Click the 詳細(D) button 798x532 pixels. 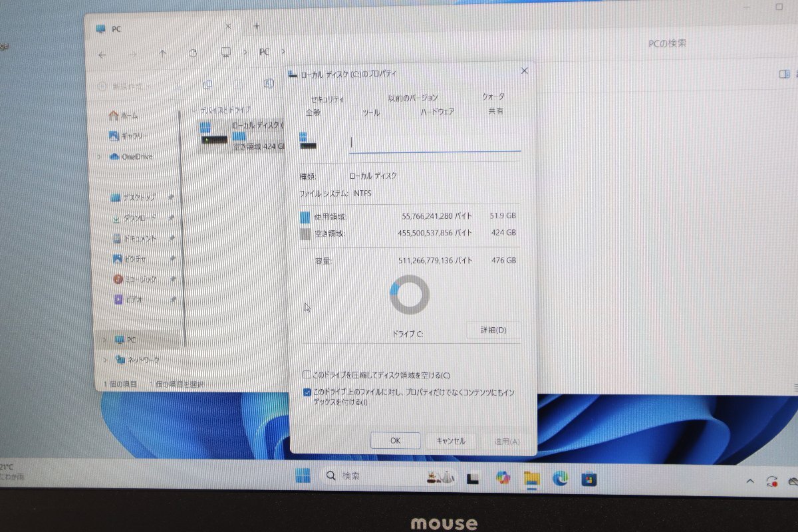tap(493, 330)
